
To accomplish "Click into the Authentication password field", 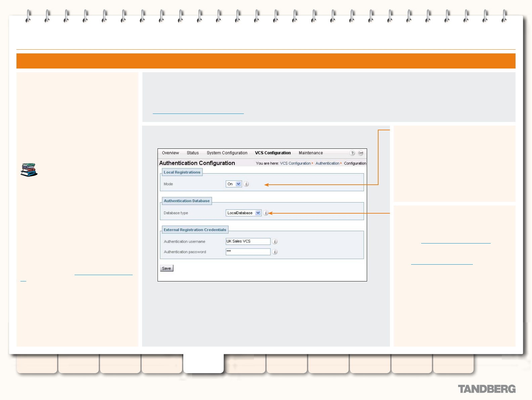I will coord(248,252).
